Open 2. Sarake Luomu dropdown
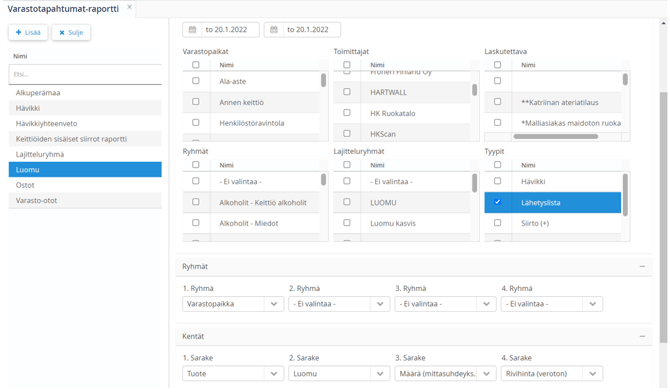Viewport: 670px width, 392px height. [x=339, y=374]
